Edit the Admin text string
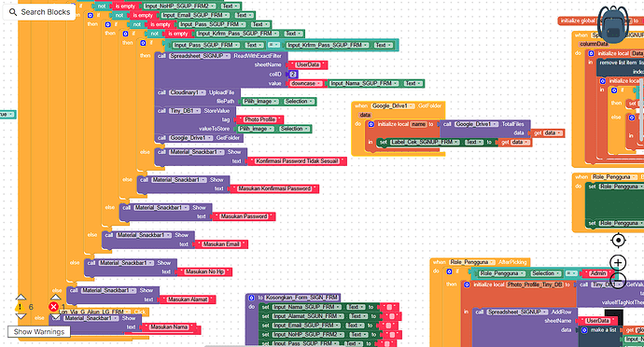644x347 pixels. coord(598,273)
